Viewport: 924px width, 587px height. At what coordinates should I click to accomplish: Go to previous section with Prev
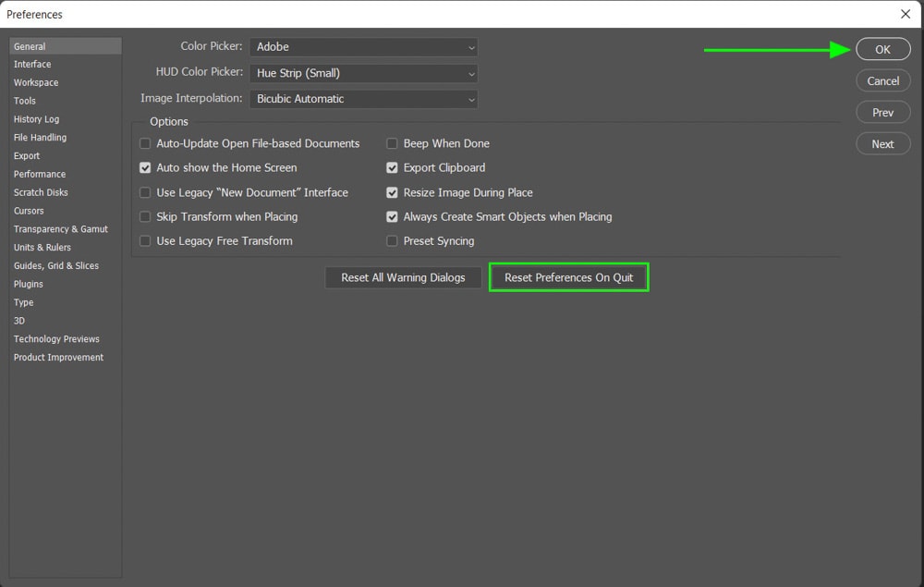[x=882, y=112]
